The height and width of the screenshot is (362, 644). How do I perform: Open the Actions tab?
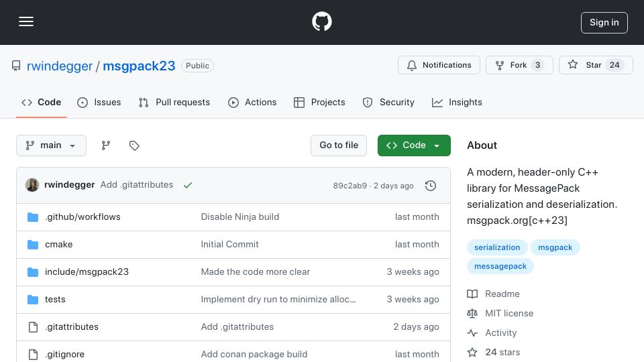click(x=252, y=102)
